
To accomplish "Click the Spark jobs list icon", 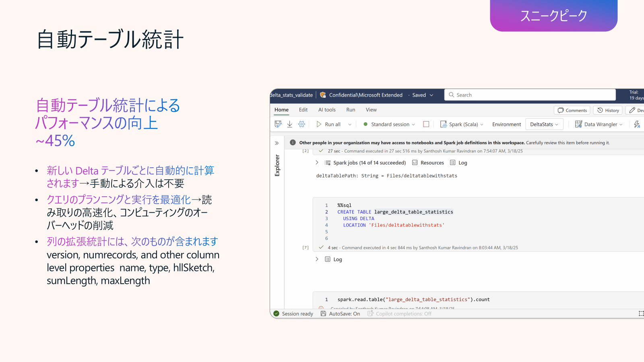I will 328,163.
